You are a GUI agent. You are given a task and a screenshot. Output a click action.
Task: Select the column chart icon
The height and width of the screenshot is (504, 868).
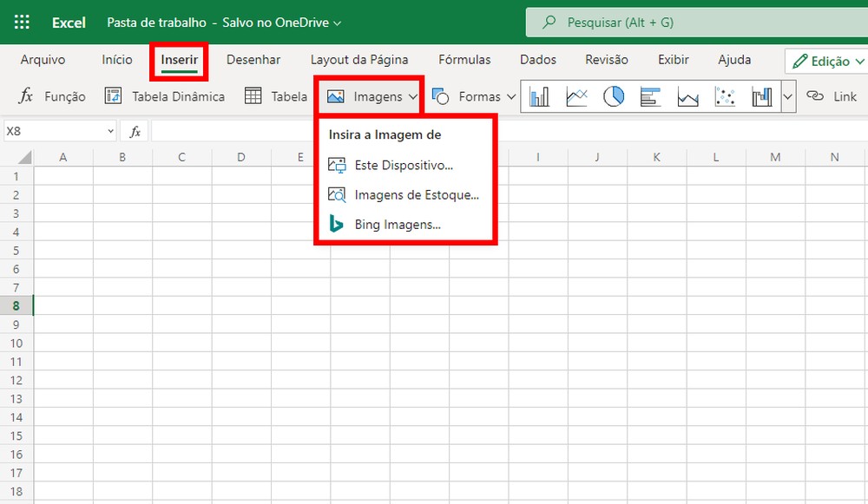click(538, 96)
